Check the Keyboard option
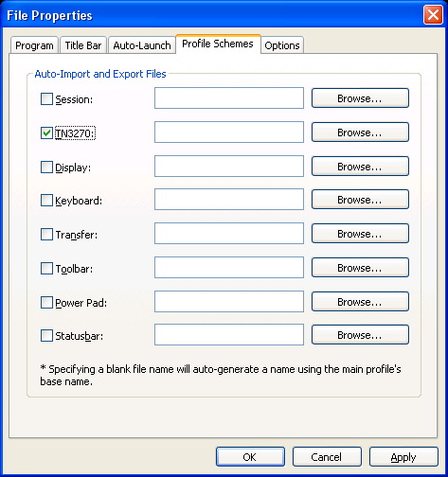Viewport: 448px width, 477px height. click(x=46, y=201)
